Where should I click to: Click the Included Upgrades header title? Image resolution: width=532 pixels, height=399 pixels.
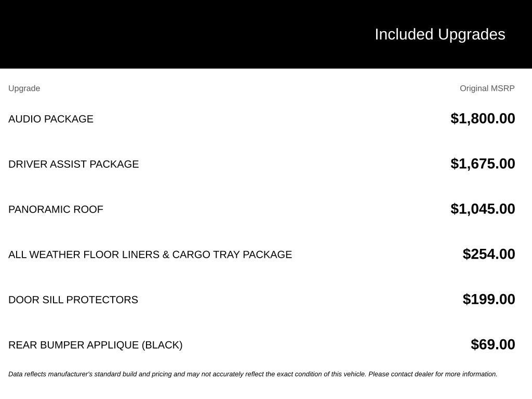click(x=440, y=34)
